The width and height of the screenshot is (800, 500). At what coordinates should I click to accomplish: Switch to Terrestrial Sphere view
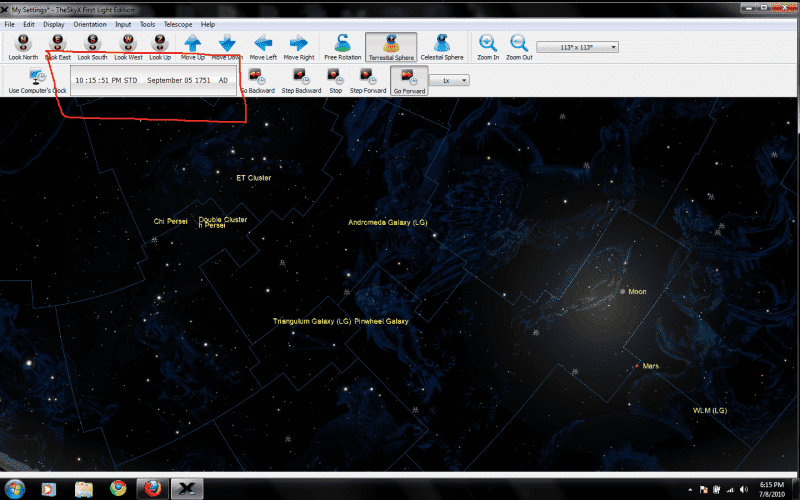(x=391, y=43)
